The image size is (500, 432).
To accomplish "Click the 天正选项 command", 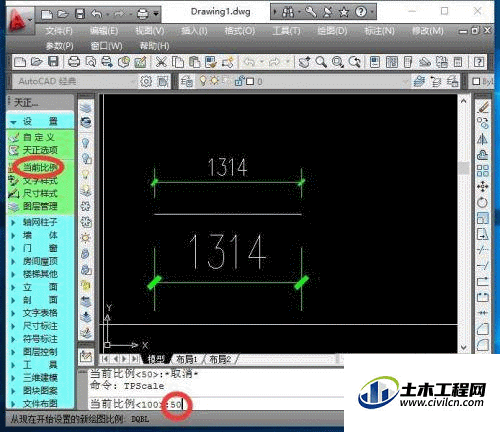I will (40, 150).
